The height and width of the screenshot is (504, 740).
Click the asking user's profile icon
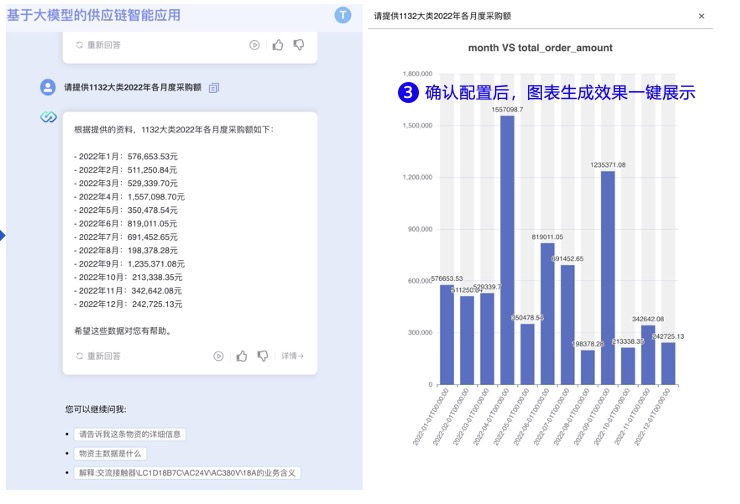tap(48, 88)
